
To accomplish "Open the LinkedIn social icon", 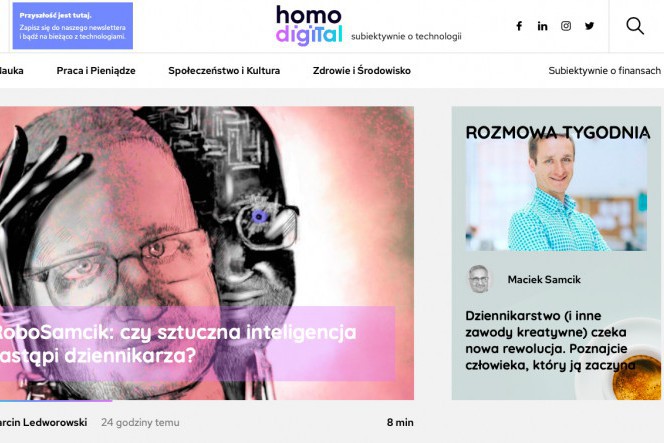I will click(x=542, y=26).
